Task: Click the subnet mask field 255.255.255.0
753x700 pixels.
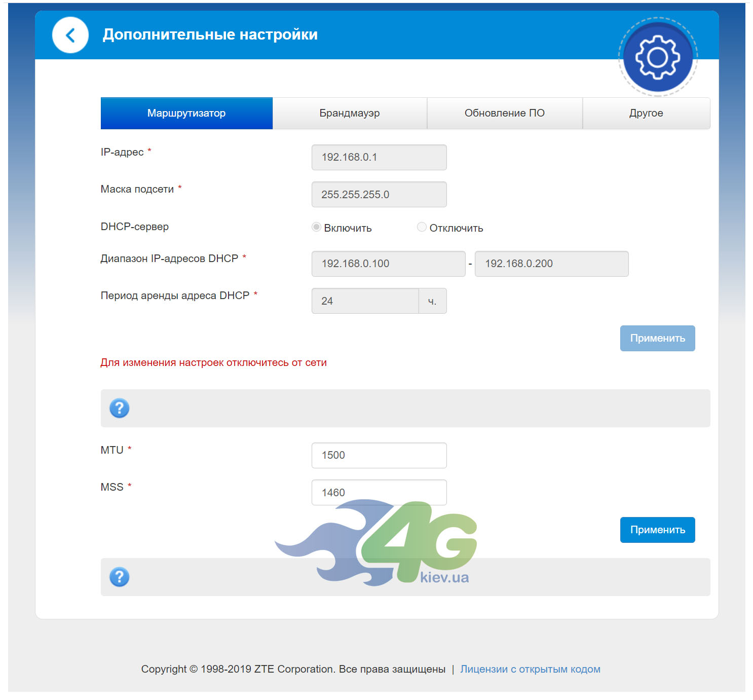Action: 379,194
